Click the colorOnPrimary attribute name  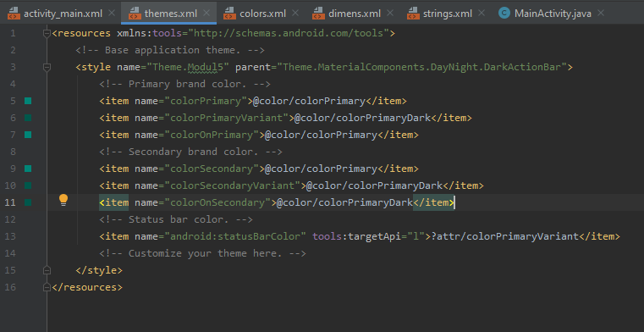click(x=212, y=135)
